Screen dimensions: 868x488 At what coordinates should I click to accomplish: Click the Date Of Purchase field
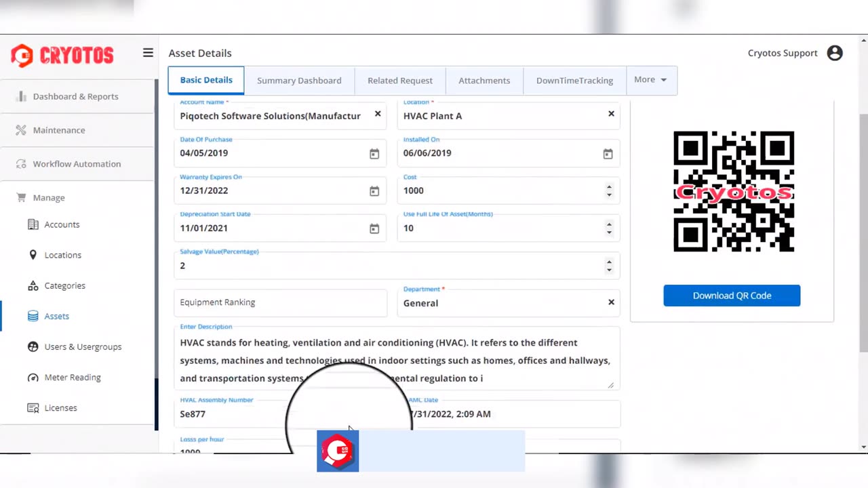tap(280, 152)
